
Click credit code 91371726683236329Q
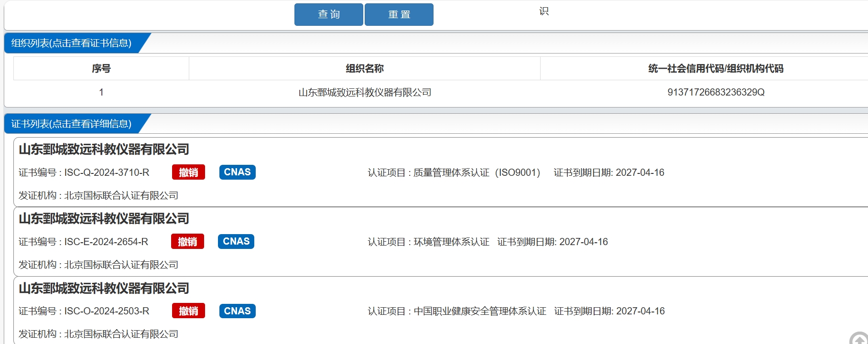(716, 92)
